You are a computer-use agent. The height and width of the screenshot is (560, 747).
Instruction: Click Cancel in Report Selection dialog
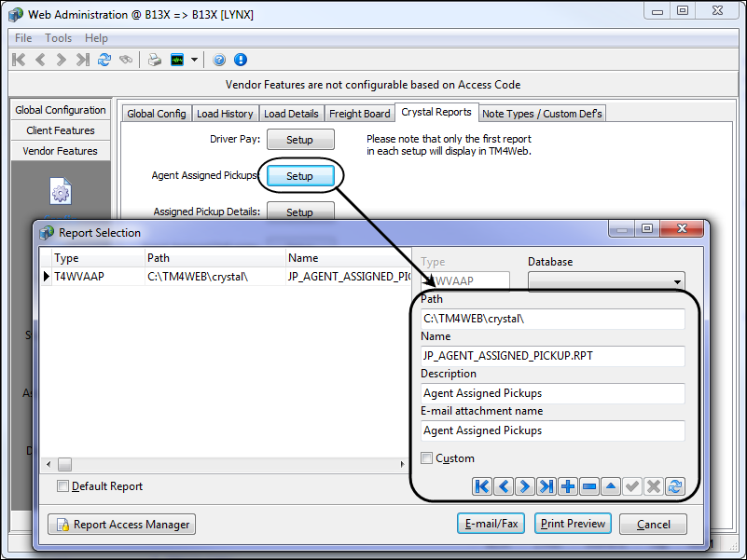click(653, 525)
